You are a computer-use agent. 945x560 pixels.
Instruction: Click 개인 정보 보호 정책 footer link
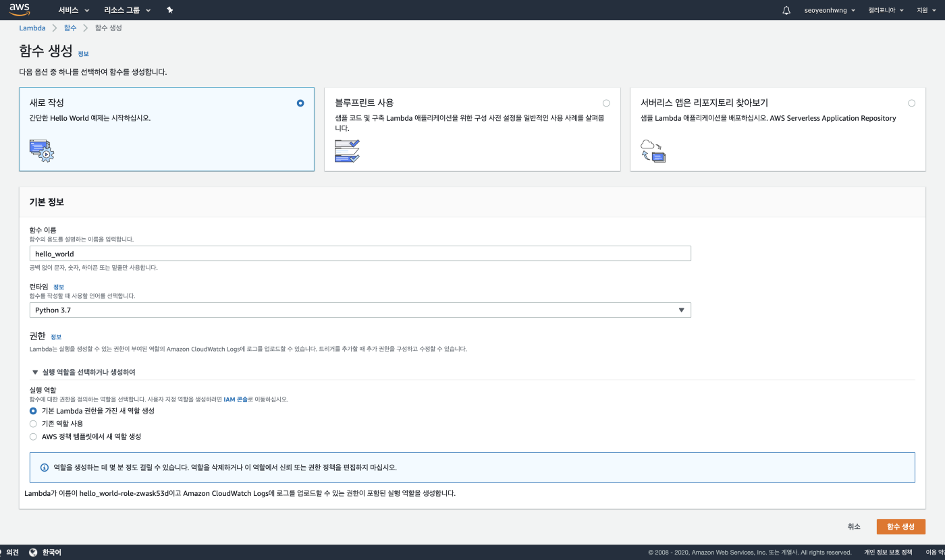coord(888,552)
